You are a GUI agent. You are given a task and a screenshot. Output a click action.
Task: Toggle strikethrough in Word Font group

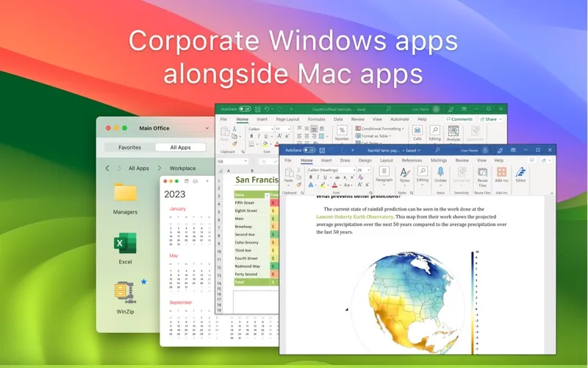tap(337, 177)
